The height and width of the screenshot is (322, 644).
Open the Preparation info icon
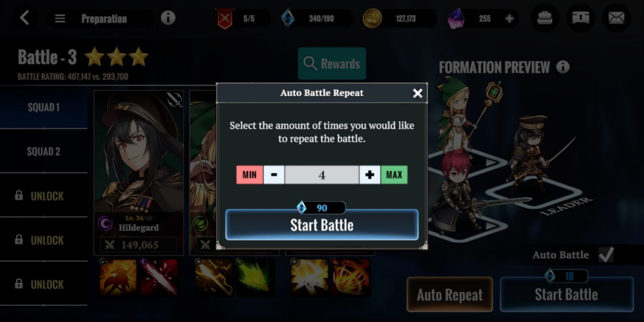(x=168, y=18)
